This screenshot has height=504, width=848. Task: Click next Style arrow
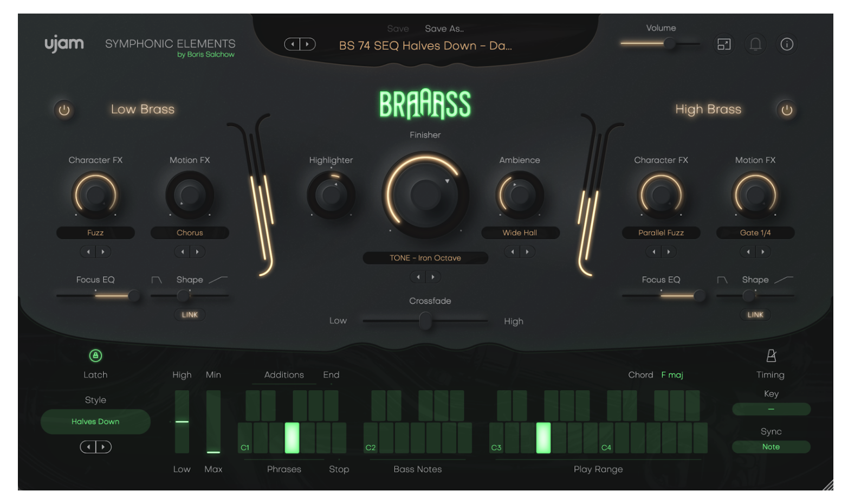(103, 447)
